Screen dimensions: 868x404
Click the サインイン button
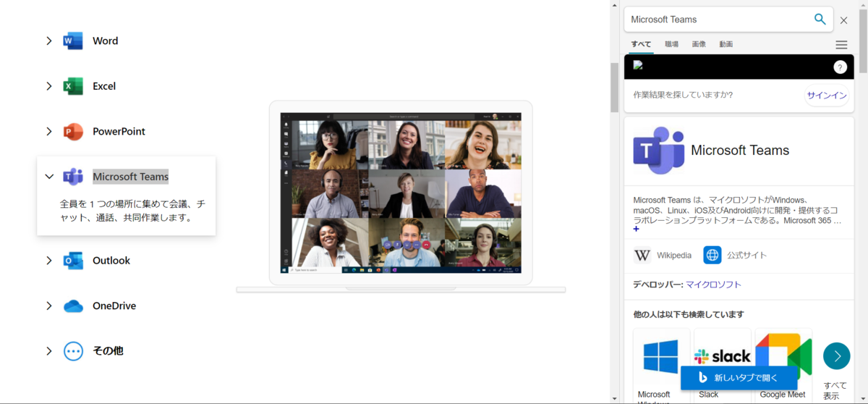(827, 96)
